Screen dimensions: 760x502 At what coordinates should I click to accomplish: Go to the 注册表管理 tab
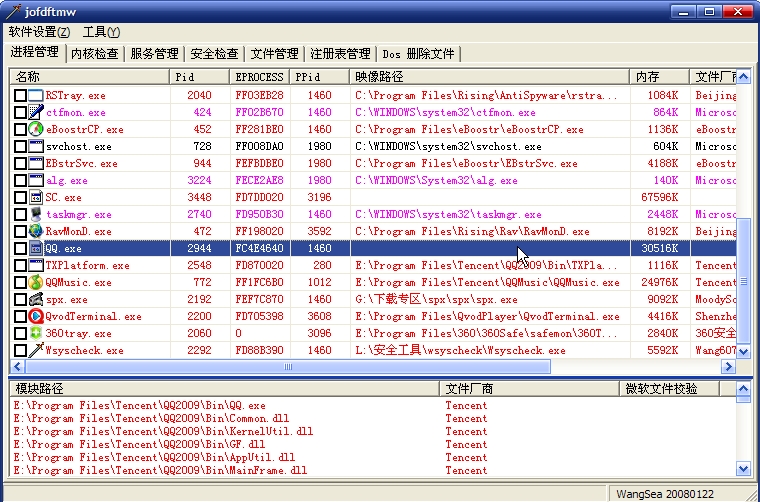point(340,54)
